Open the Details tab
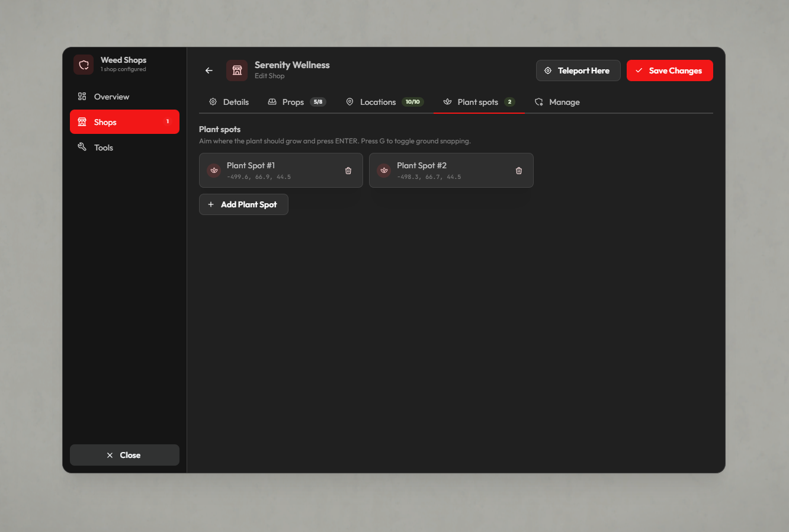This screenshot has height=532, width=789. [x=229, y=102]
